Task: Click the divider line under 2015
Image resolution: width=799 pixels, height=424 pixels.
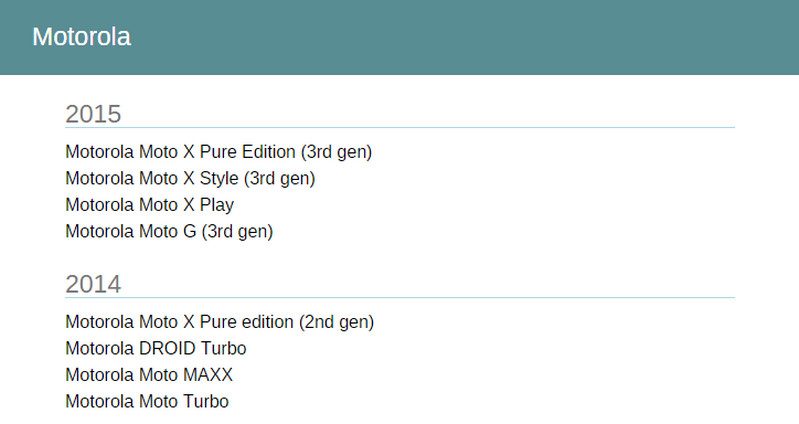Action: (x=400, y=128)
